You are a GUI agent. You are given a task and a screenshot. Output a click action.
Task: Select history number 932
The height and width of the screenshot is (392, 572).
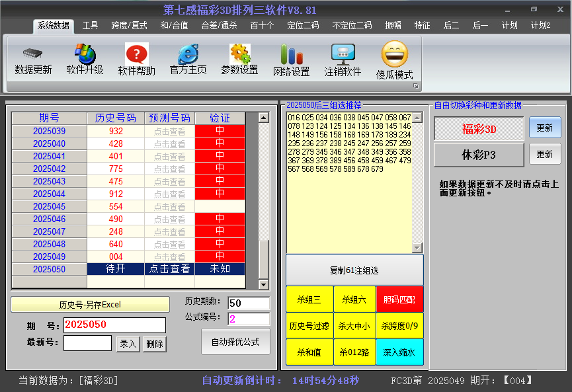(116, 132)
